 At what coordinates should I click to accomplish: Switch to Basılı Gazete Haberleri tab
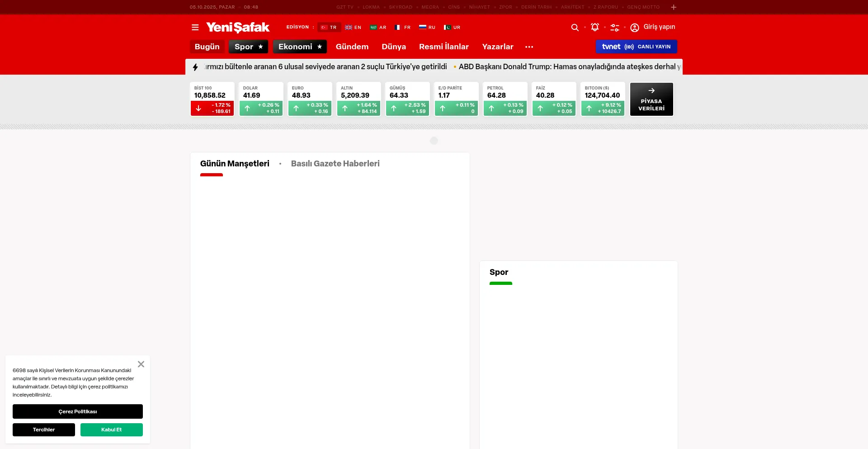tap(335, 164)
